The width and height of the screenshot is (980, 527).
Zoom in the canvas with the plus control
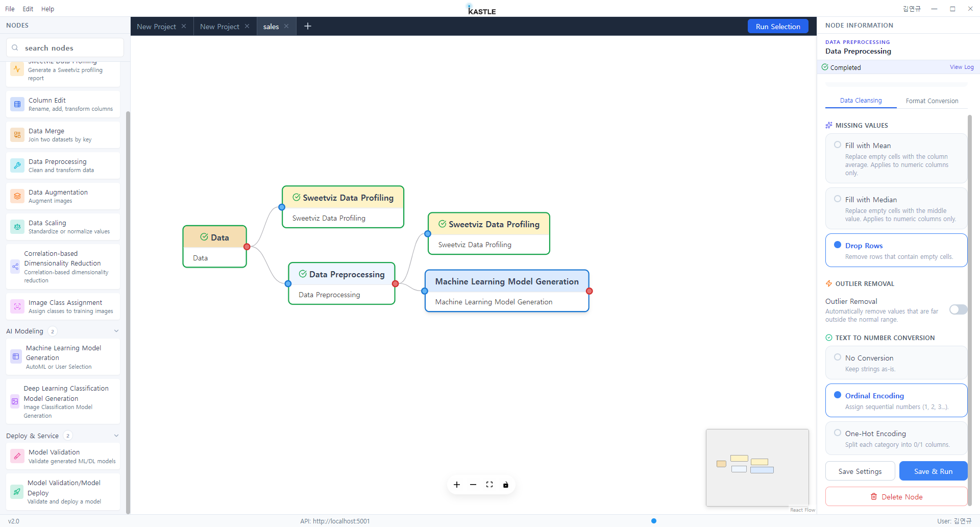[457, 485]
